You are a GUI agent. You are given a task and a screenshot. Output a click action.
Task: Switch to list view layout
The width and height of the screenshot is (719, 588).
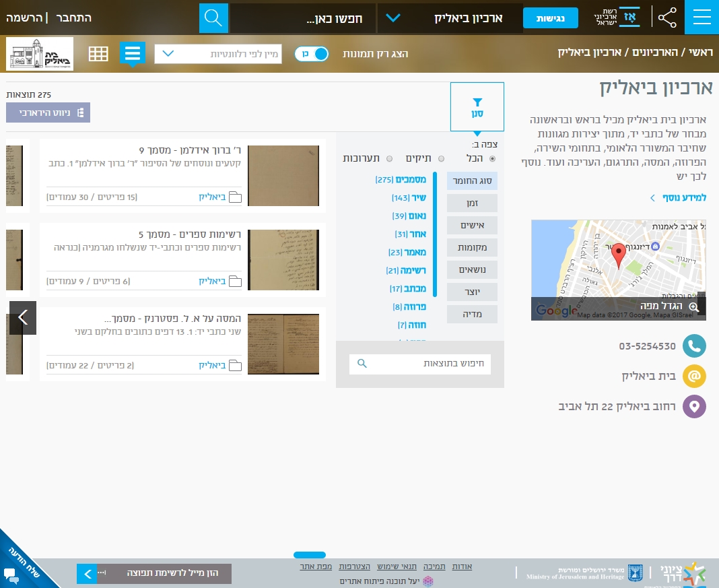point(133,53)
